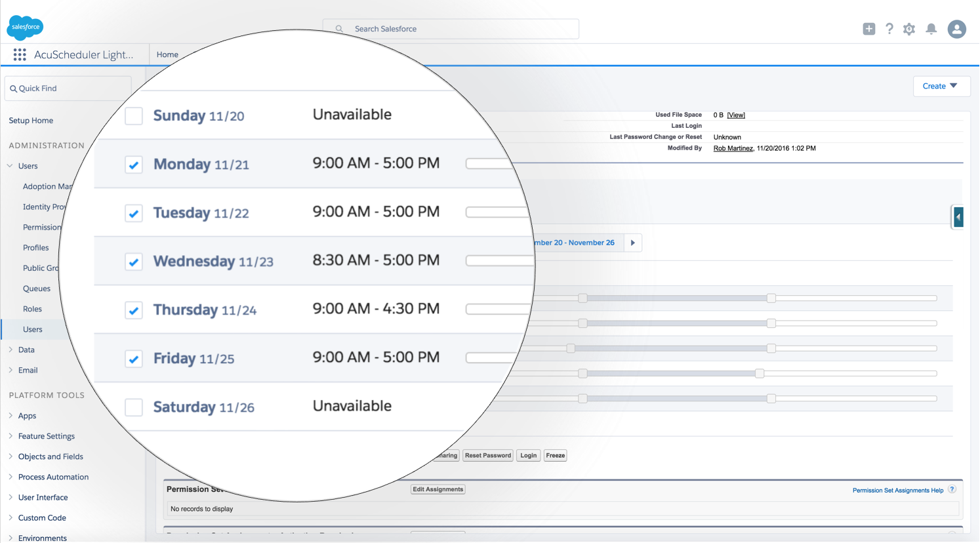The height and width of the screenshot is (543, 980).
Task: Open the Rob Martinez link
Action: 733,148
